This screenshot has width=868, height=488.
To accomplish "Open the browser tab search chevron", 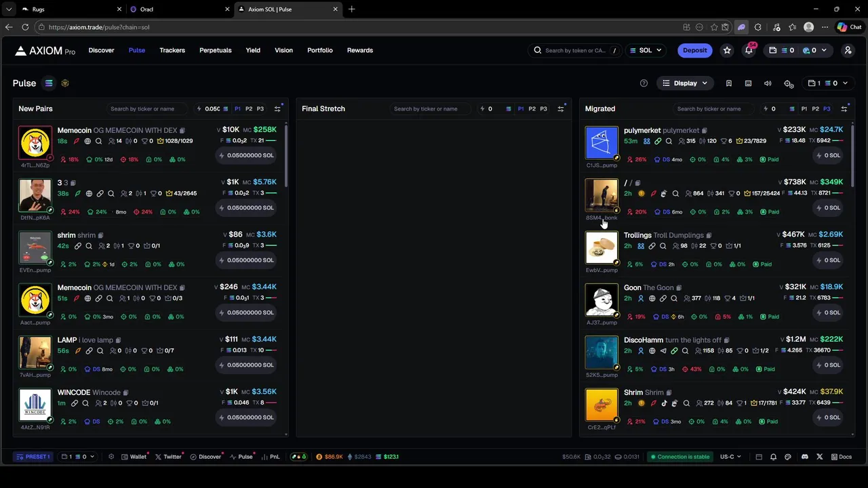I will click(x=8, y=9).
